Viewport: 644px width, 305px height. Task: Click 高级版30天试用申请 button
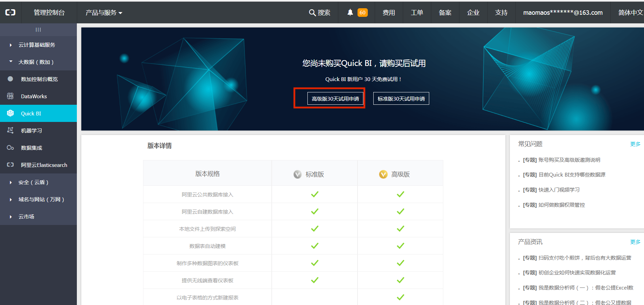335,99
